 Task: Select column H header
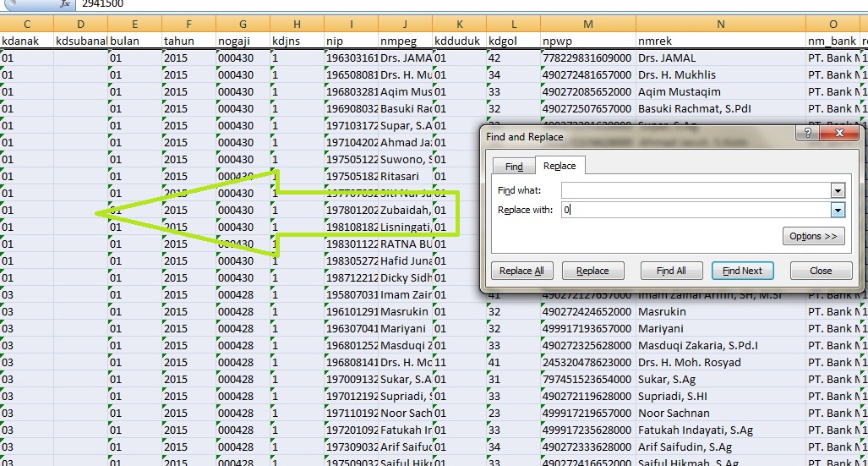pos(298,24)
